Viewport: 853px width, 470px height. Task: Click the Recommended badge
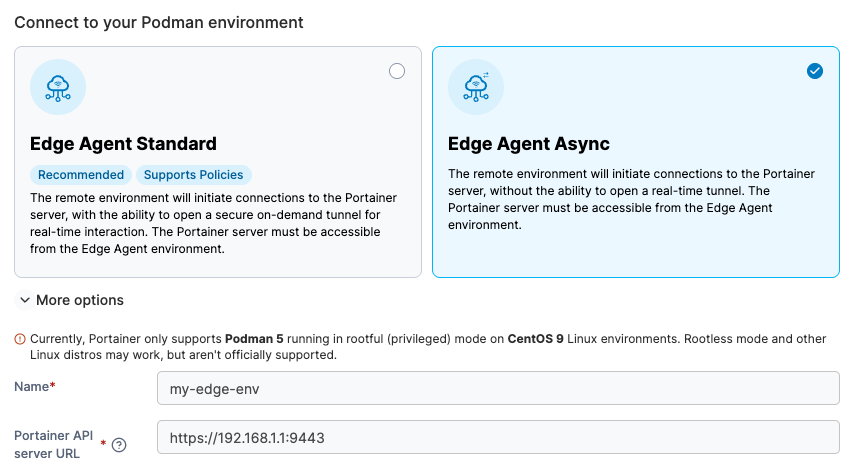[80, 175]
